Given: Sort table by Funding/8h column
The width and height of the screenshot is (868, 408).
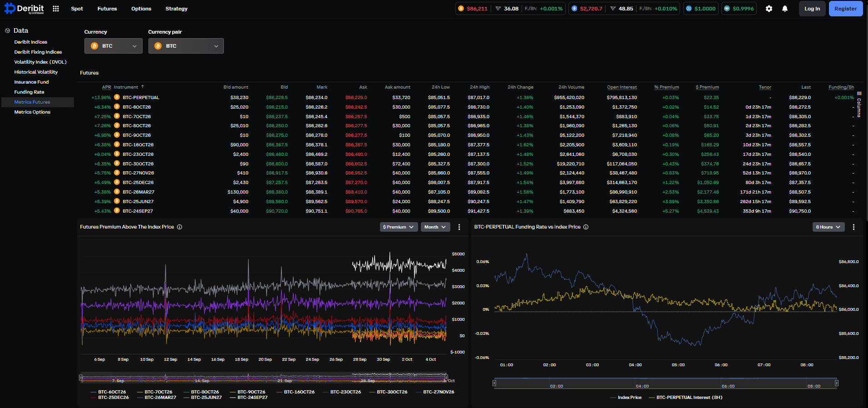Looking at the screenshot, I should (x=841, y=87).
